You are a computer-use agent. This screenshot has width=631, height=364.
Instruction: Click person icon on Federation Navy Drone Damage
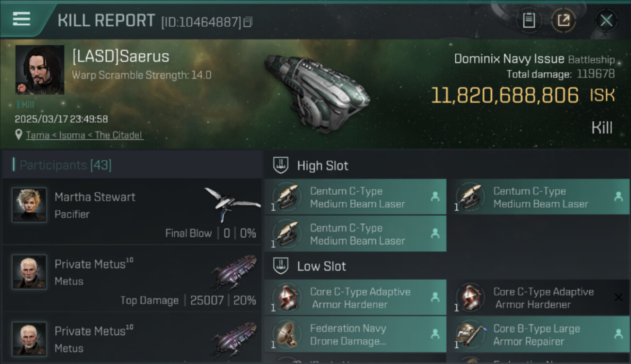coord(435,334)
